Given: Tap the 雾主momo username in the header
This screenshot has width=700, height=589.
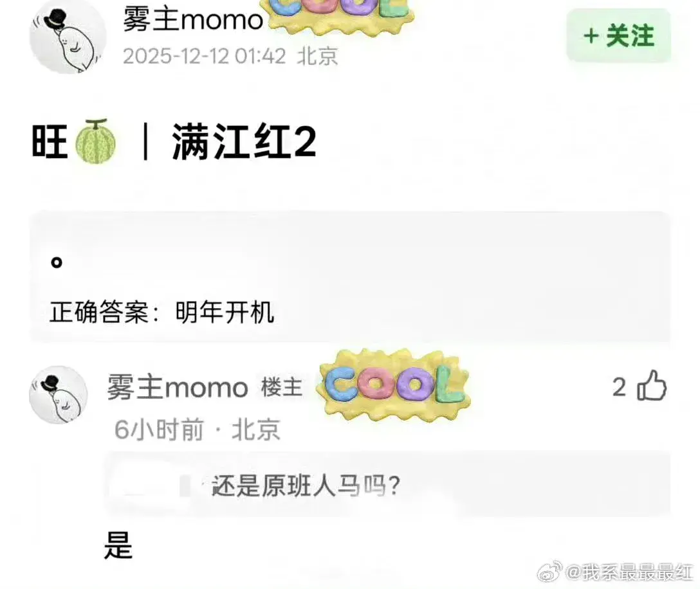Looking at the screenshot, I should (193, 20).
